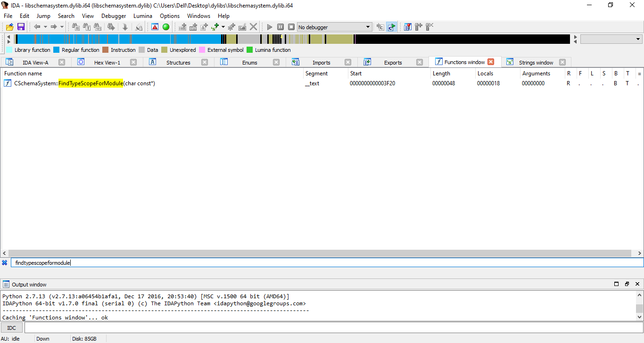Click the green plus string-style icon

(215, 27)
